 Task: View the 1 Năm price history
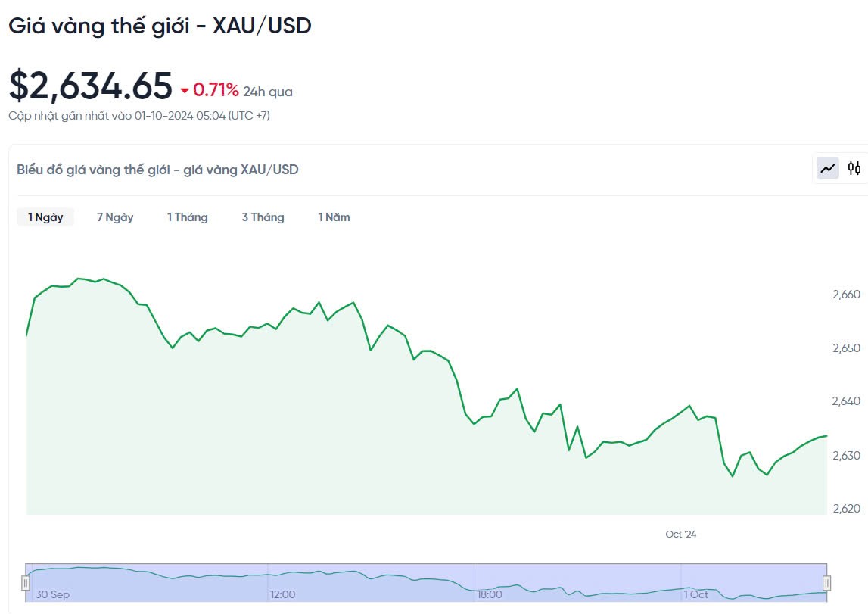pyautogui.click(x=334, y=217)
